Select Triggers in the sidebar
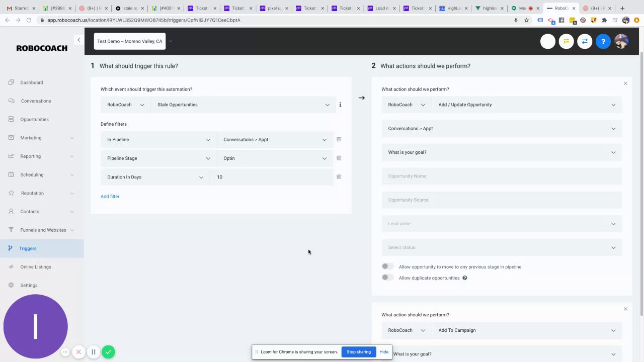Image resolution: width=644 pixels, height=362 pixels. click(x=42, y=248)
